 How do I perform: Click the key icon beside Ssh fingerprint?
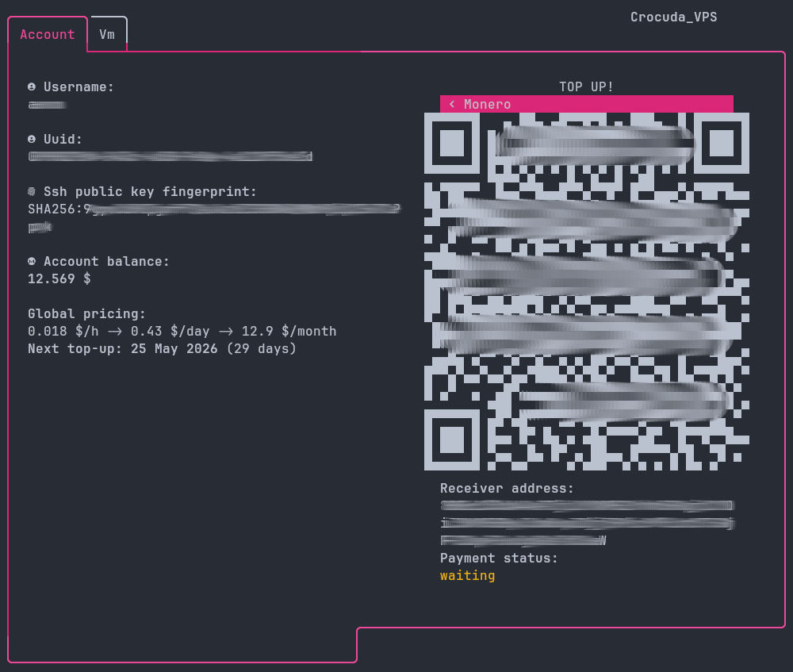point(32,192)
